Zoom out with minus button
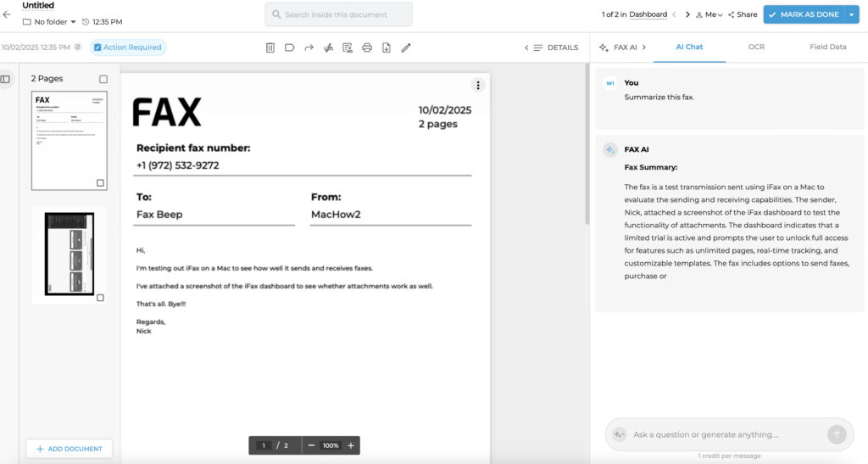This screenshot has height=464, width=868. (x=311, y=445)
